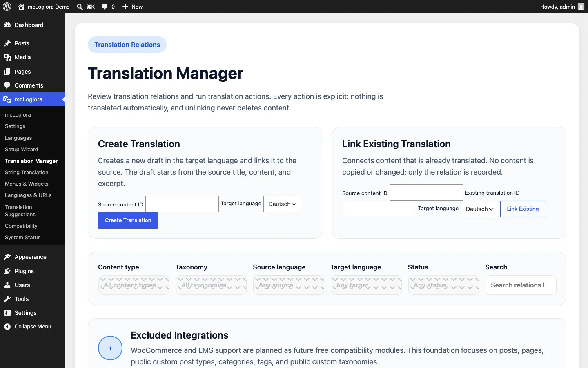
Task: Click the Settings sliders icon
Action: 7,313
